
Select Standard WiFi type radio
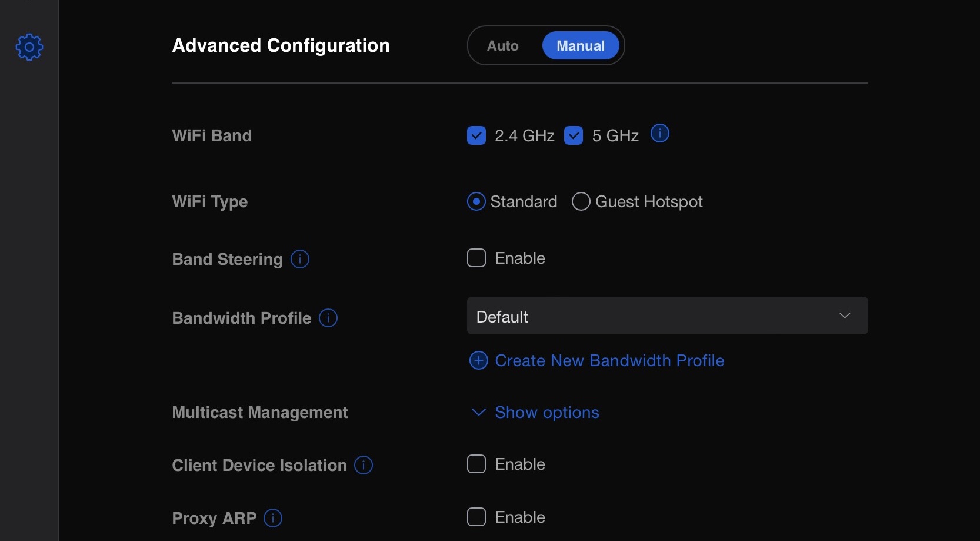476,201
